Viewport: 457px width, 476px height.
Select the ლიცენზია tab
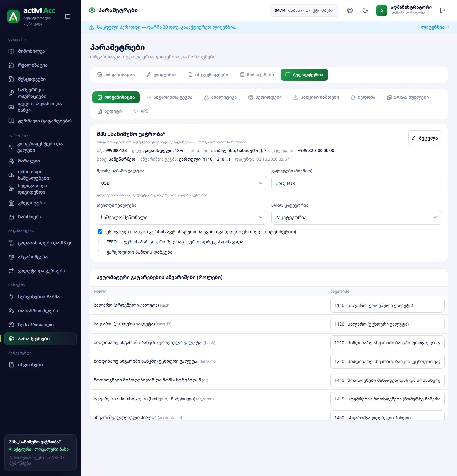[162, 75]
